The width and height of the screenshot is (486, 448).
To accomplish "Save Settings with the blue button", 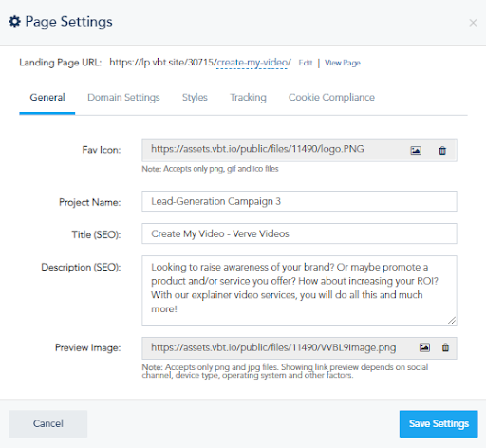I will point(439,423).
